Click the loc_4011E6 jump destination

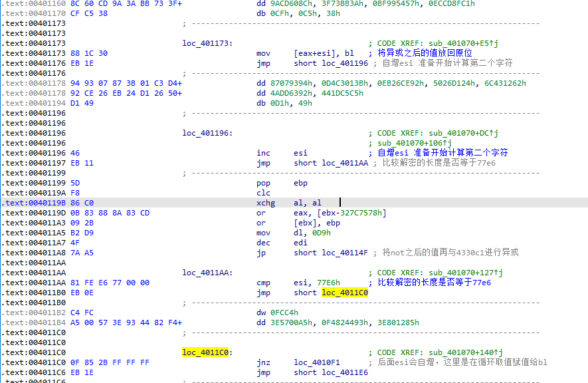(345, 372)
